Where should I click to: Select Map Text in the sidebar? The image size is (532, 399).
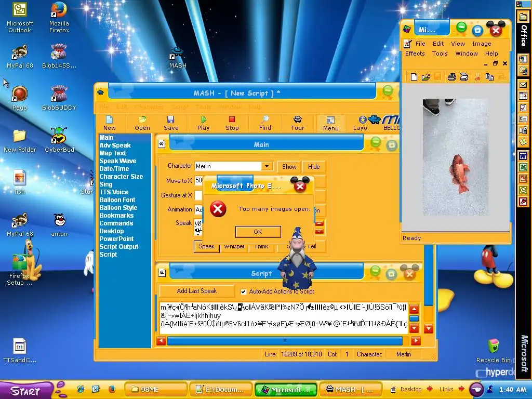coord(112,153)
